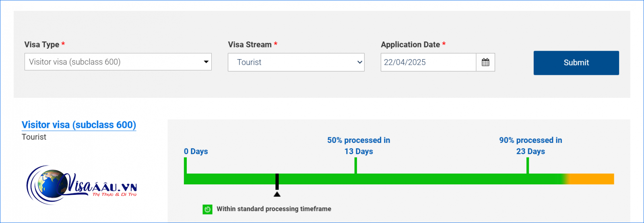Screen dimensions: 644x223
Task: Click the green segment of the timeline bar
Action: pyautogui.click(x=374, y=179)
